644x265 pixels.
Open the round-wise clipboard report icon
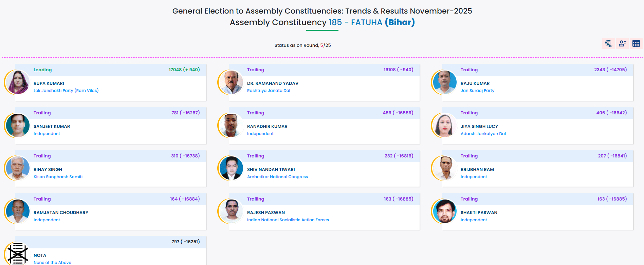click(x=608, y=43)
